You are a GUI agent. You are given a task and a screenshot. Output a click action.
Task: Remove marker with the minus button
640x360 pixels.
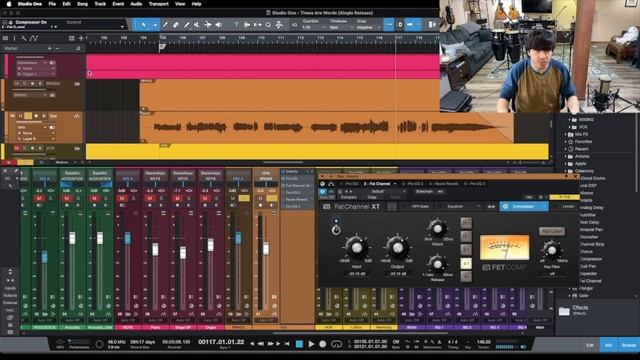point(57,48)
